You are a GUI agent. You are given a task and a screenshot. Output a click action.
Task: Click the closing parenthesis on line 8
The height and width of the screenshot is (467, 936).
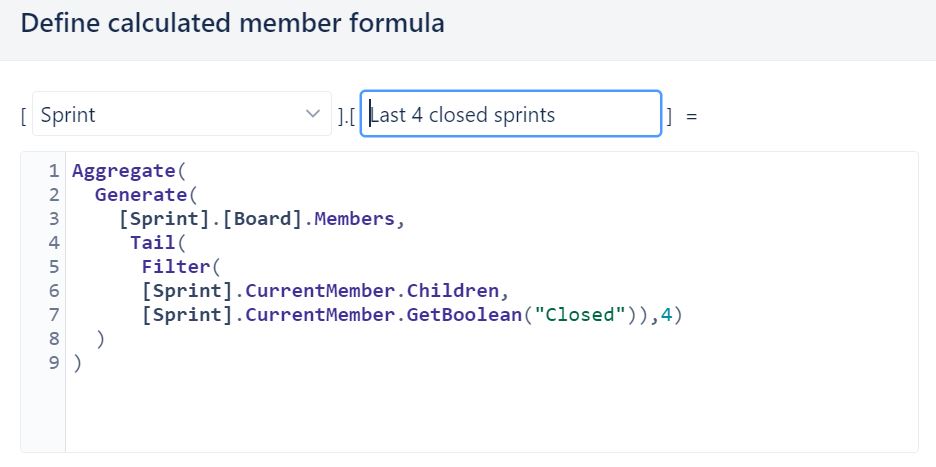click(x=100, y=339)
